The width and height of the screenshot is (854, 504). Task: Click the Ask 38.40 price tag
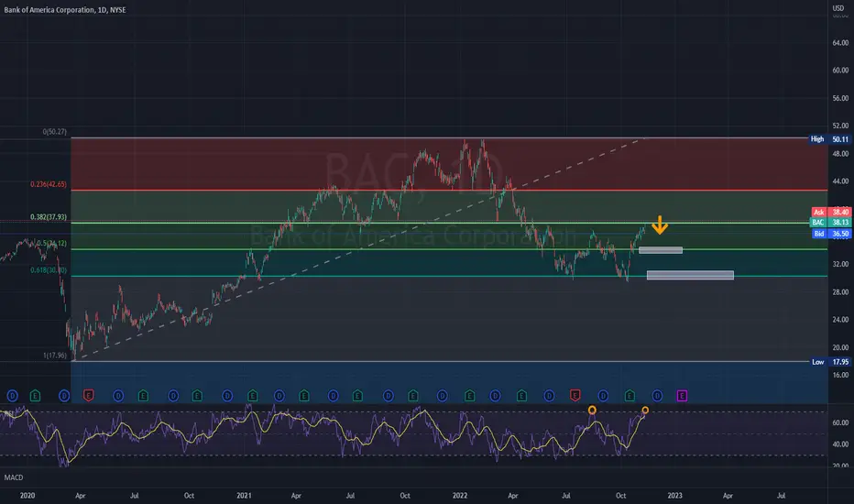(831, 212)
